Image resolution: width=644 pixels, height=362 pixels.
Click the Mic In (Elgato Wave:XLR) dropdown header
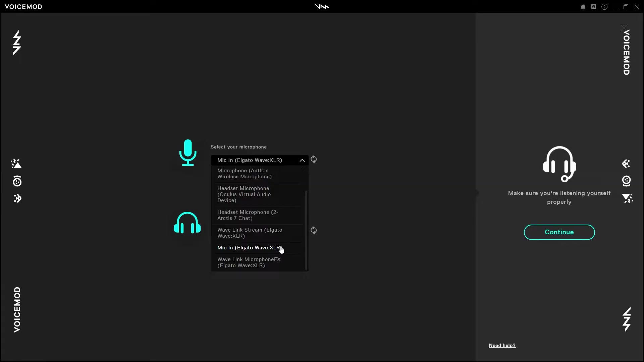click(x=250, y=160)
